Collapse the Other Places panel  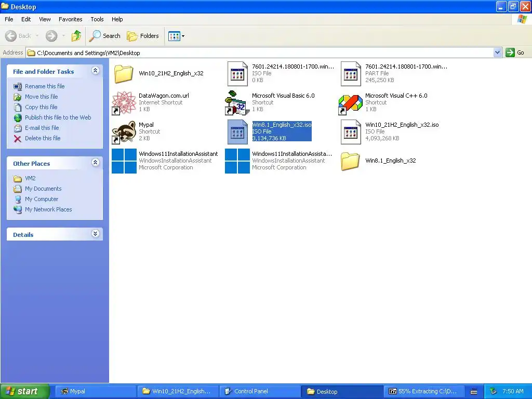tap(96, 163)
